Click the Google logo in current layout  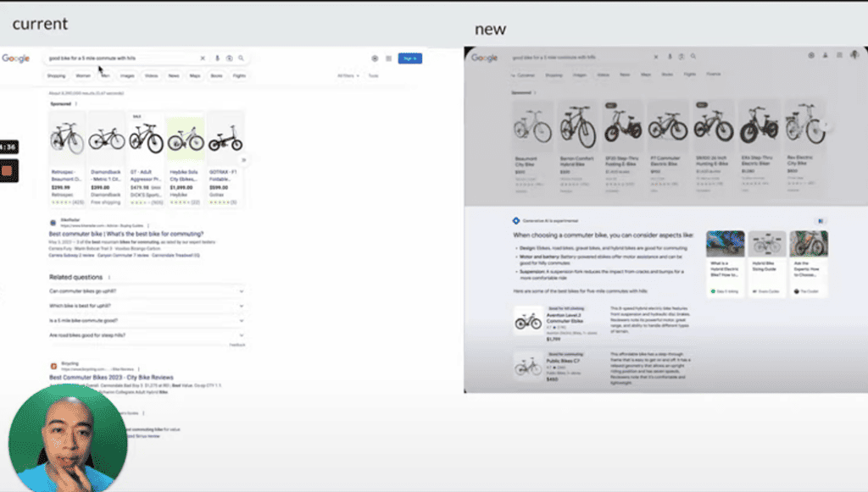pyautogui.click(x=15, y=58)
